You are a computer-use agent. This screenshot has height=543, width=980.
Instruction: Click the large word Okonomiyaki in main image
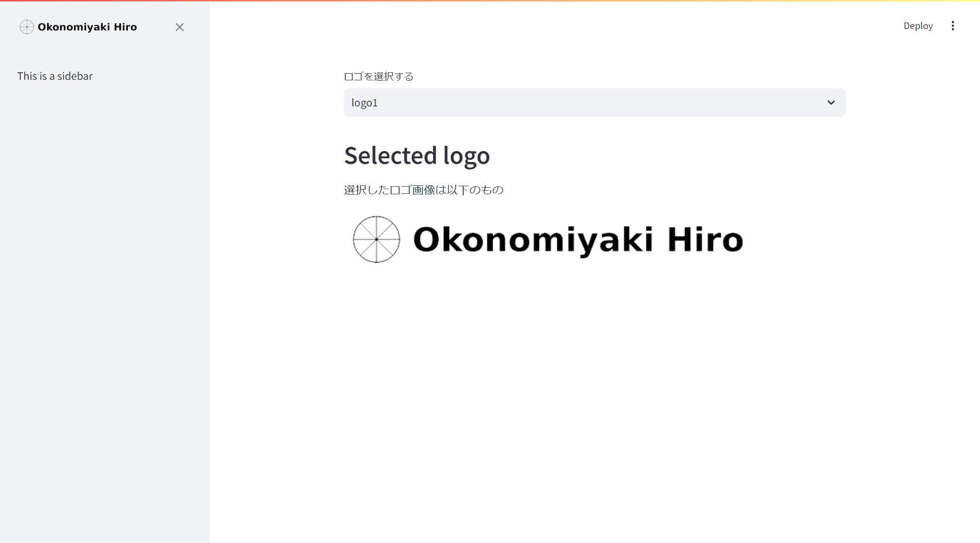533,239
